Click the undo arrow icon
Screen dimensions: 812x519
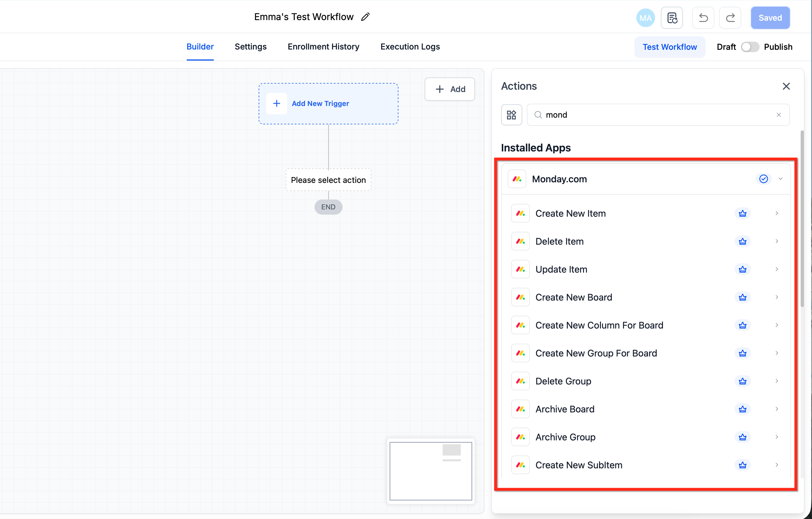click(703, 18)
